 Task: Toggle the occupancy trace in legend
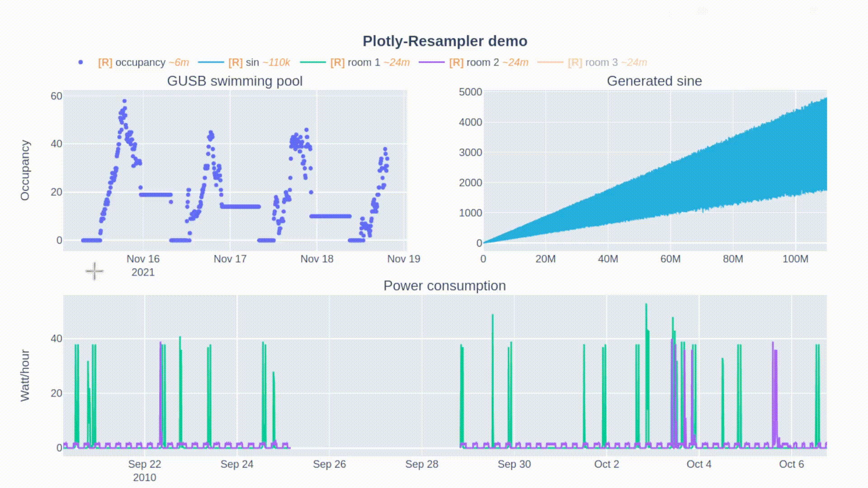pos(140,62)
